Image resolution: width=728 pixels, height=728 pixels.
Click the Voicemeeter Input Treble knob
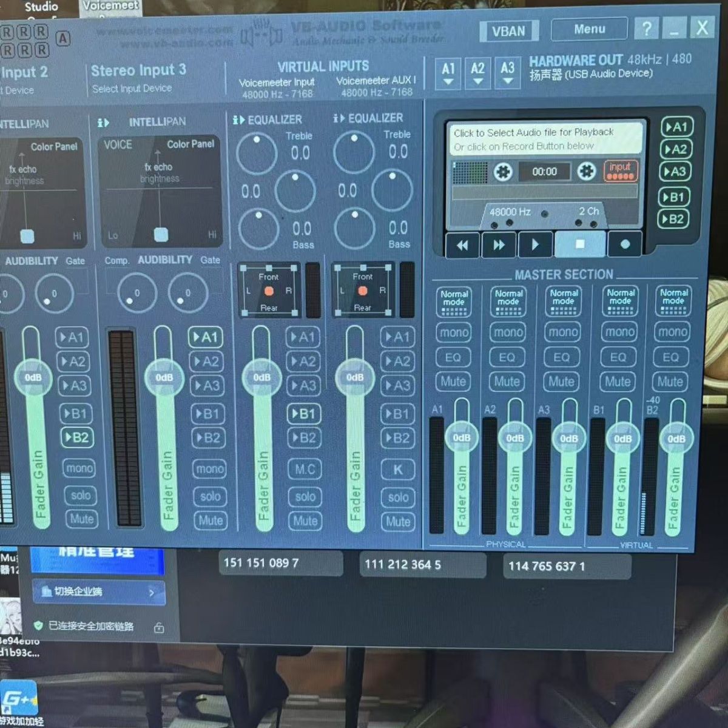(x=257, y=153)
